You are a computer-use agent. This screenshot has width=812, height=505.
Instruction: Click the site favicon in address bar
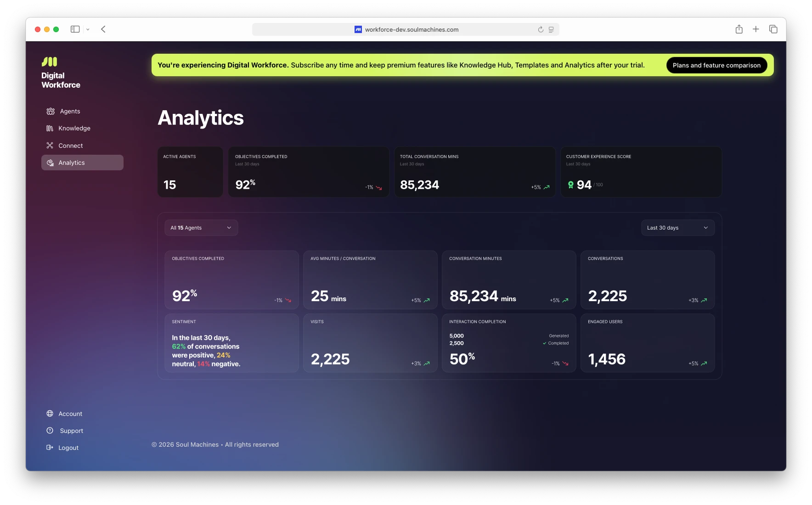coord(358,29)
